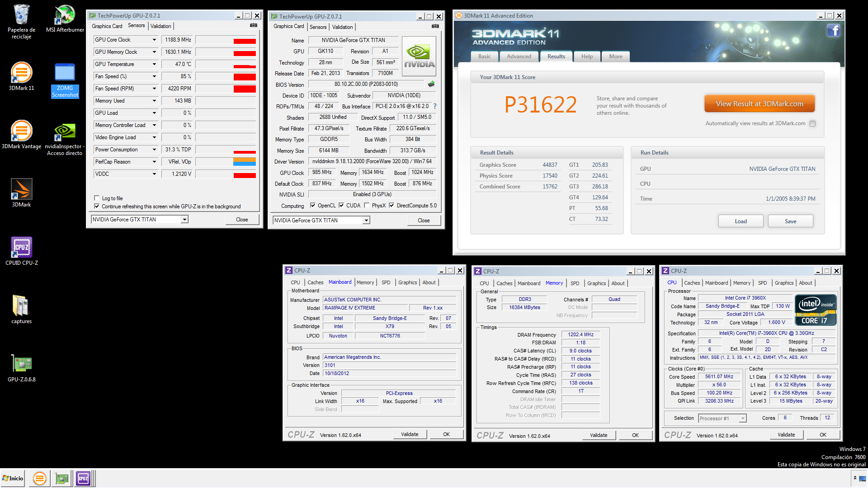Click the PerfCap Reason colored graph bar
This screenshot has width=868, height=488.
[x=245, y=162]
